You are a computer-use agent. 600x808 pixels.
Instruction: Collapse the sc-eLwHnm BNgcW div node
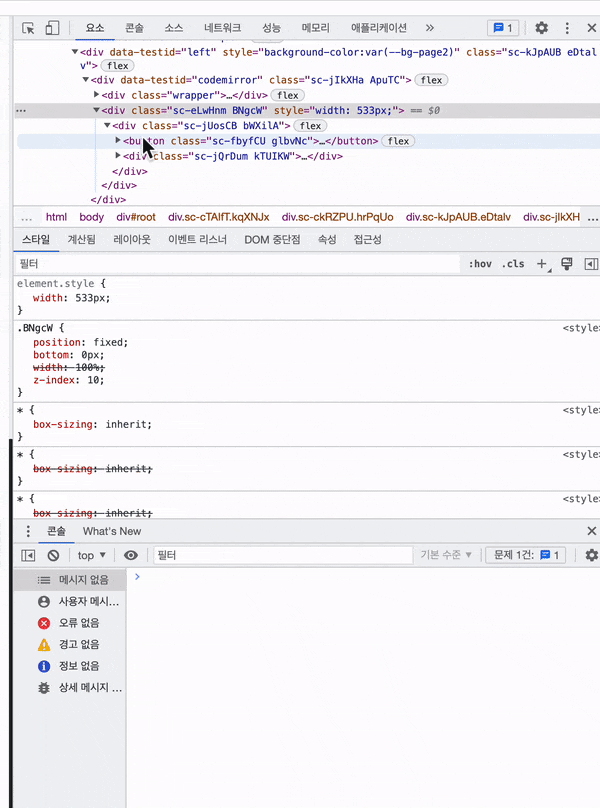tap(96, 110)
